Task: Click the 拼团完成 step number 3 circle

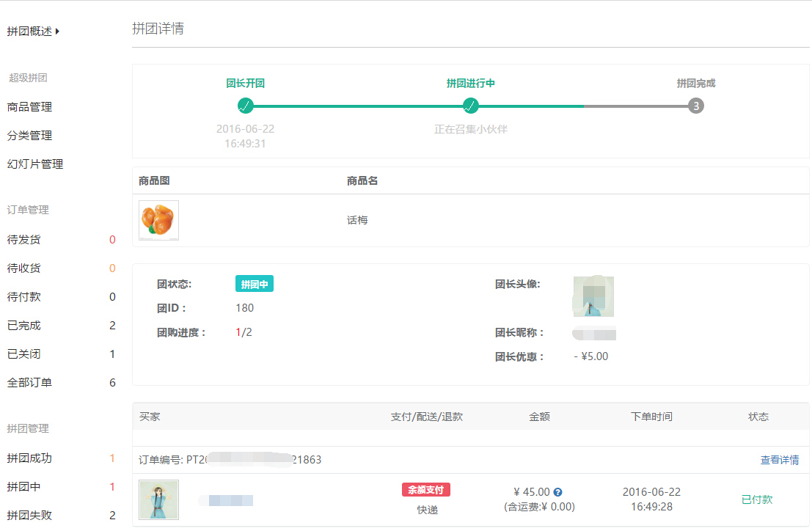Action: (695, 106)
